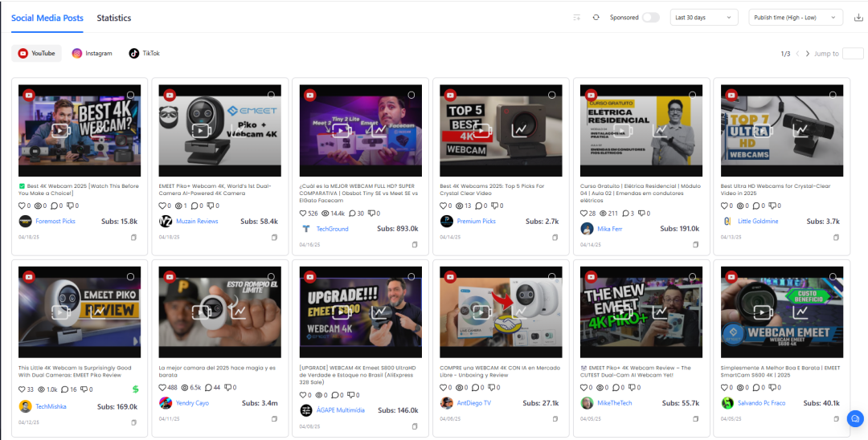
Task: Copy icon on the Foremost Picks card
Action: (134, 237)
